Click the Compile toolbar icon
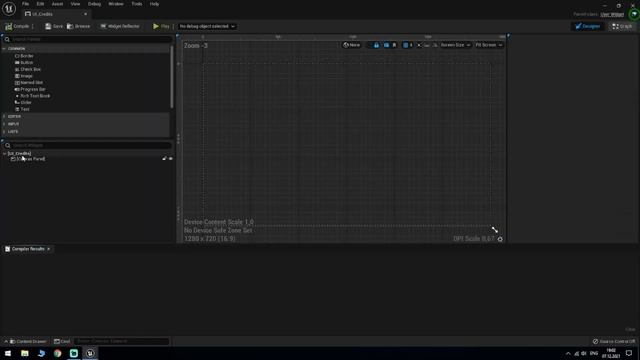Image resolution: width=640 pixels, height=360 pixels. coord(9,26)
